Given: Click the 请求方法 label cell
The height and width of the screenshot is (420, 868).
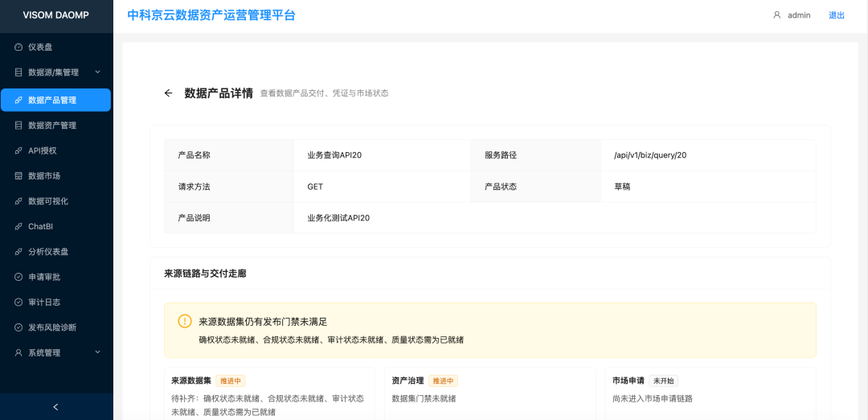Looking at the screenshot, I should coord(229,187).
